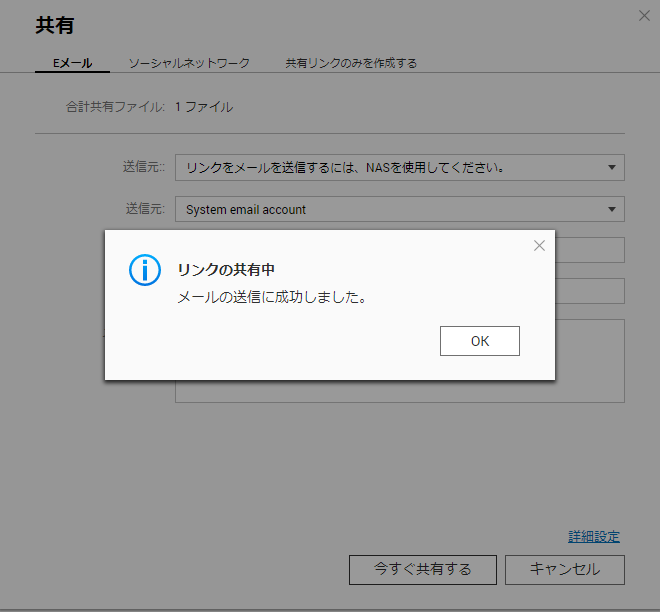Close the リンクの共有中 message dialog
660x612 pixels.
(x=539, y=245)
